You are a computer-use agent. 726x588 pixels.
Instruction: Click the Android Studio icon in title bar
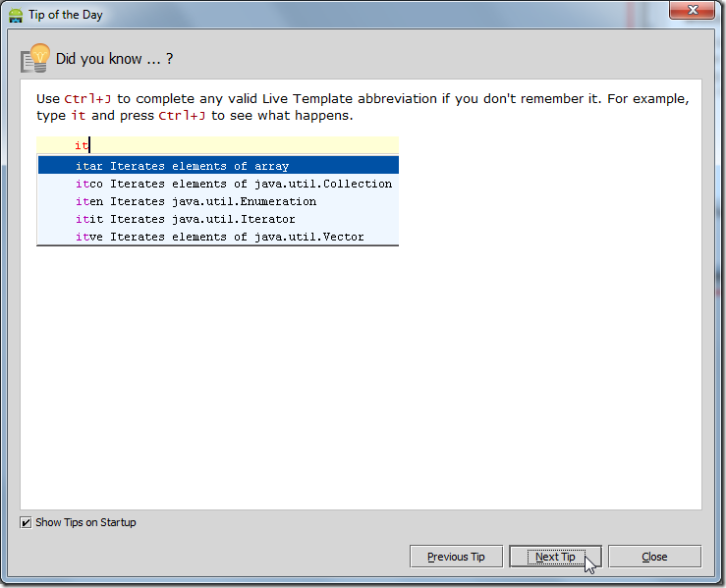pyautogui.click(x=16, y=16)
